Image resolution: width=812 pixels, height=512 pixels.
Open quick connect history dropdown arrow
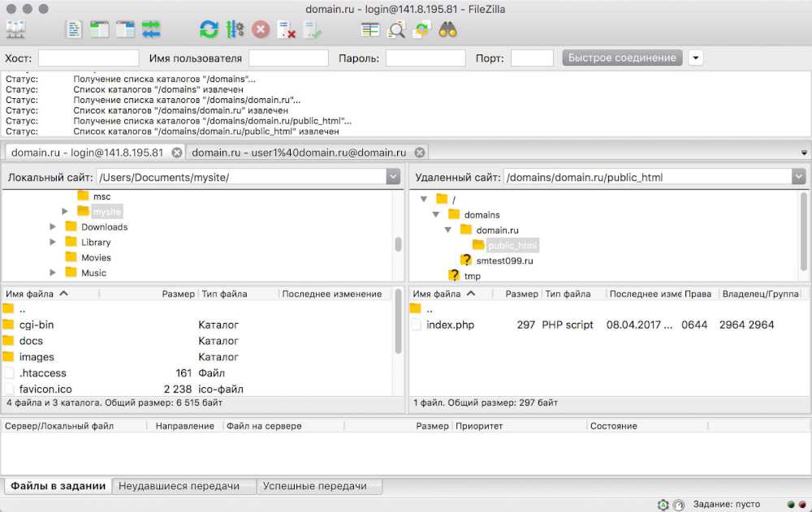(696, 58)
